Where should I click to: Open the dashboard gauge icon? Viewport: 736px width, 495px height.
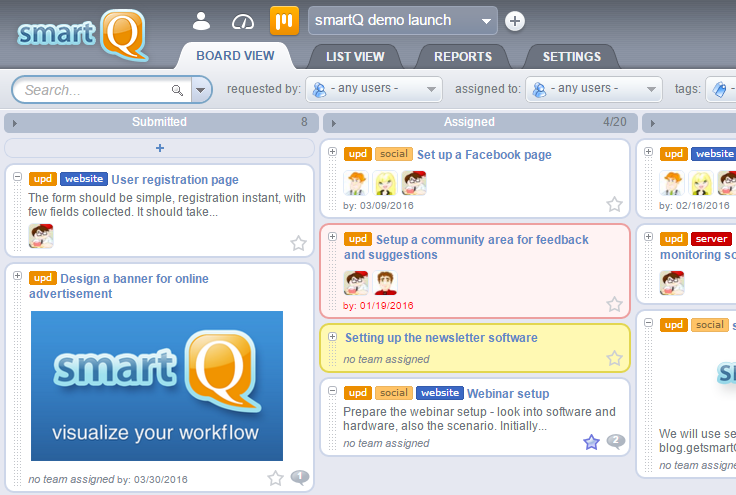pyautogui.click(x=243, y=20)
